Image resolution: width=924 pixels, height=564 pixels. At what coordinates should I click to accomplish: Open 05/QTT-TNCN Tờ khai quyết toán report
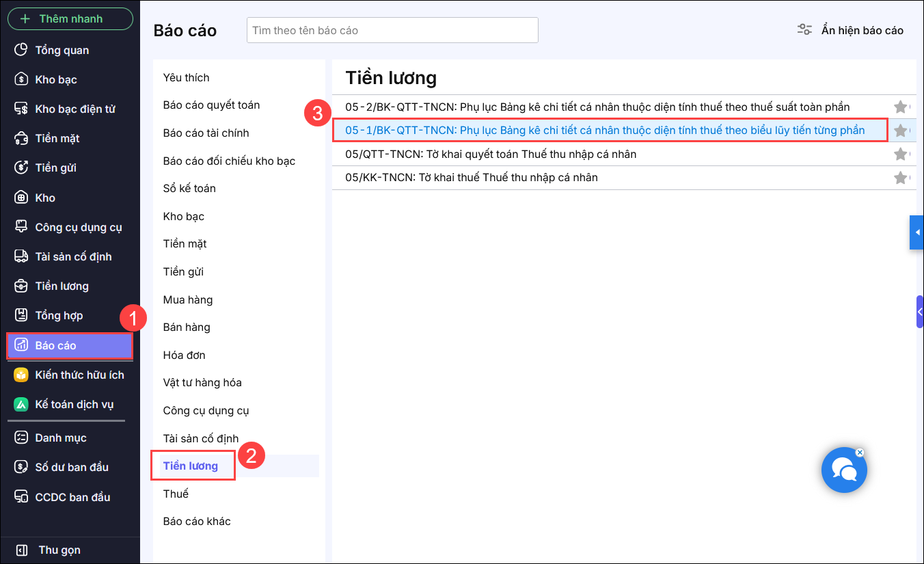[491, 154]
